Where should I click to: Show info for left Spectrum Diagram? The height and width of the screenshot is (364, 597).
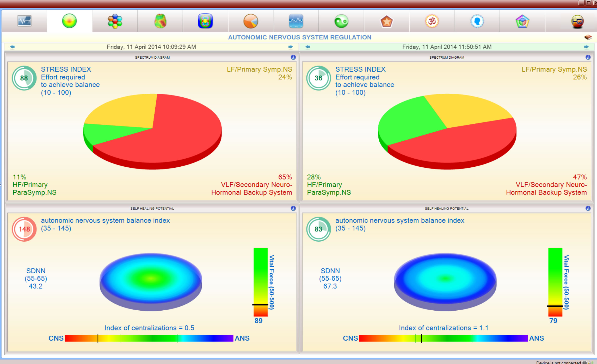click(293, 57)
